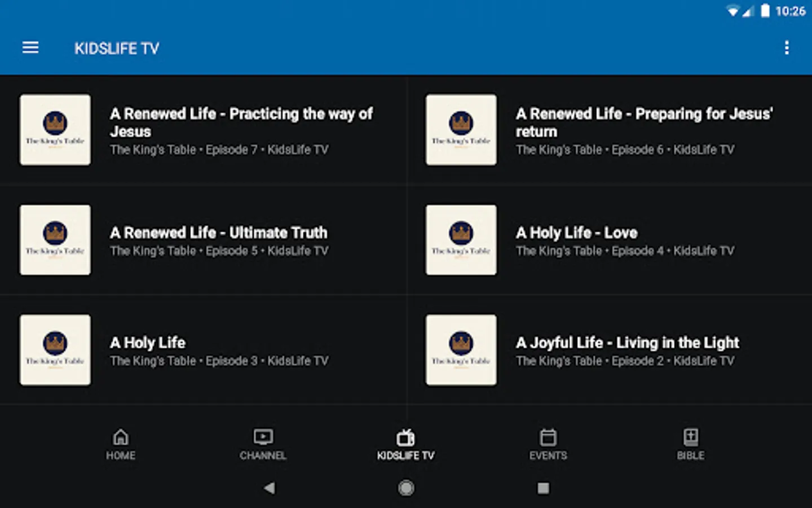Open Episode 3 King's Table thumbnail

[55, 350]
